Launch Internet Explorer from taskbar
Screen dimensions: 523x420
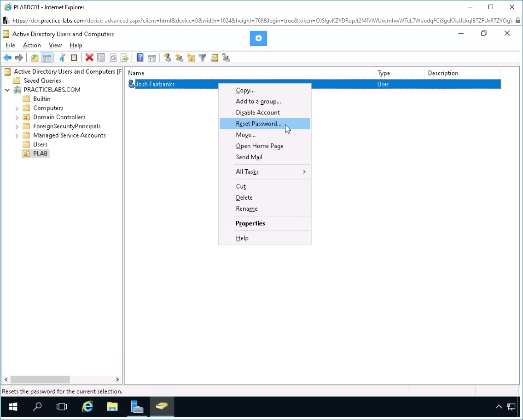[x=87, y=406]
